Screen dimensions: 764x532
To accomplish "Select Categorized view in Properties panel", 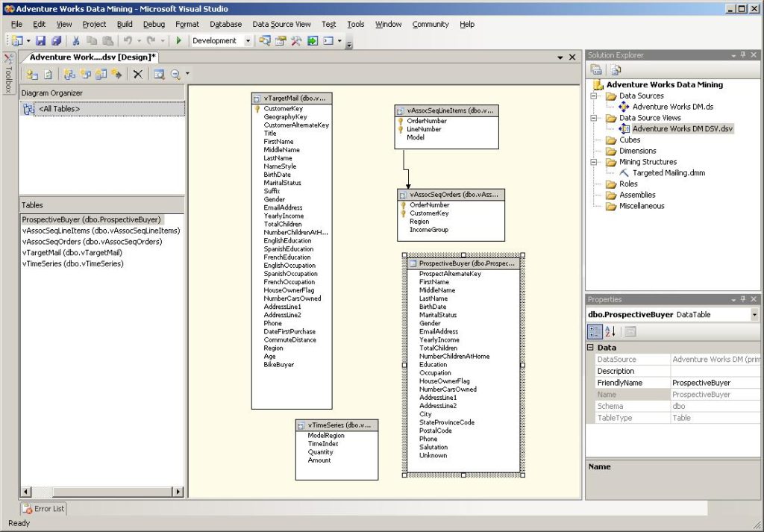I will coord(595,332).
